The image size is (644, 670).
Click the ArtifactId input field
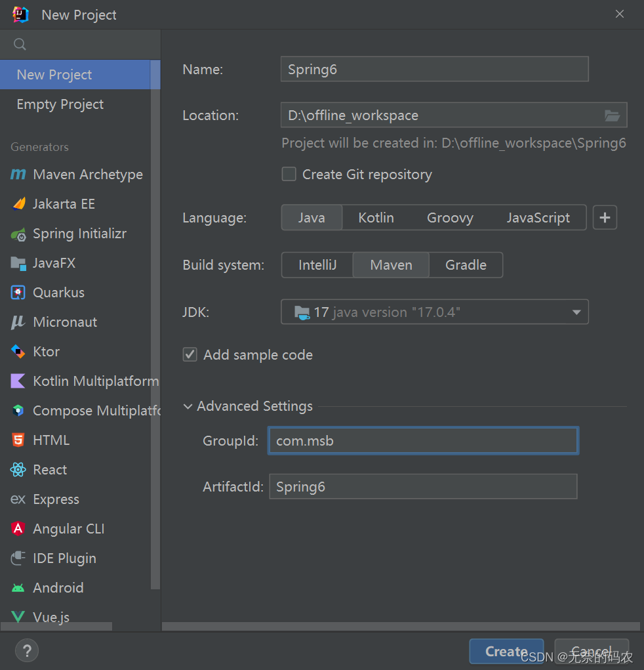[x=423, y=487]
